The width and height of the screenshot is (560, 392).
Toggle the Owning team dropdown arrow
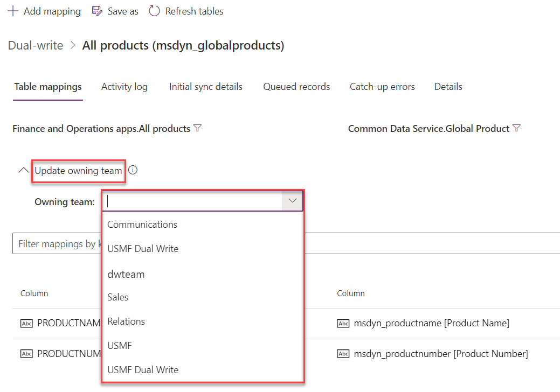pyautogui.click(x=293, y=201)
